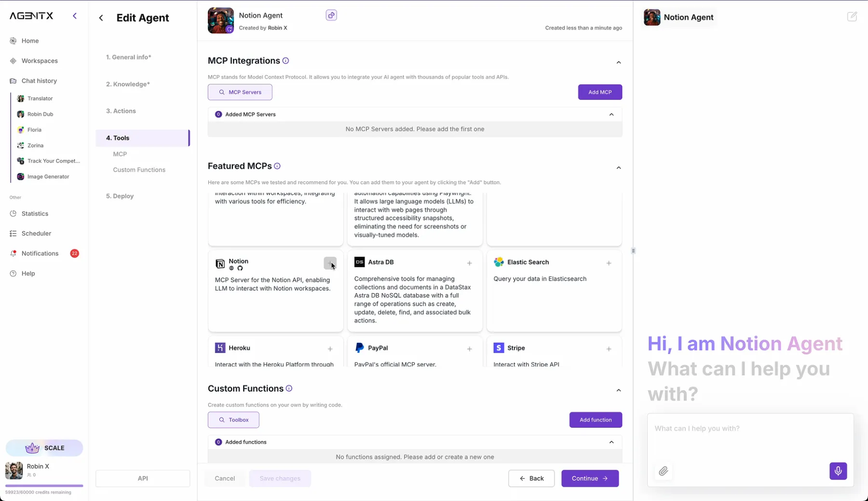Image resolution: width=868 pixels, height=501 pixels.
Task: Click the Astra DB logo icon
Action: [360, 262]
